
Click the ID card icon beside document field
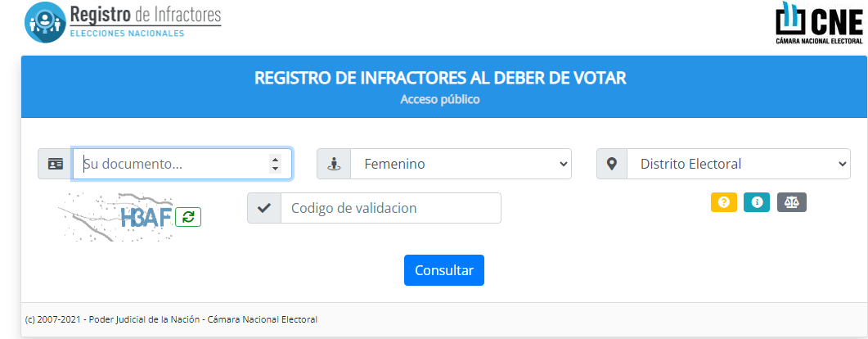point(56,164)
